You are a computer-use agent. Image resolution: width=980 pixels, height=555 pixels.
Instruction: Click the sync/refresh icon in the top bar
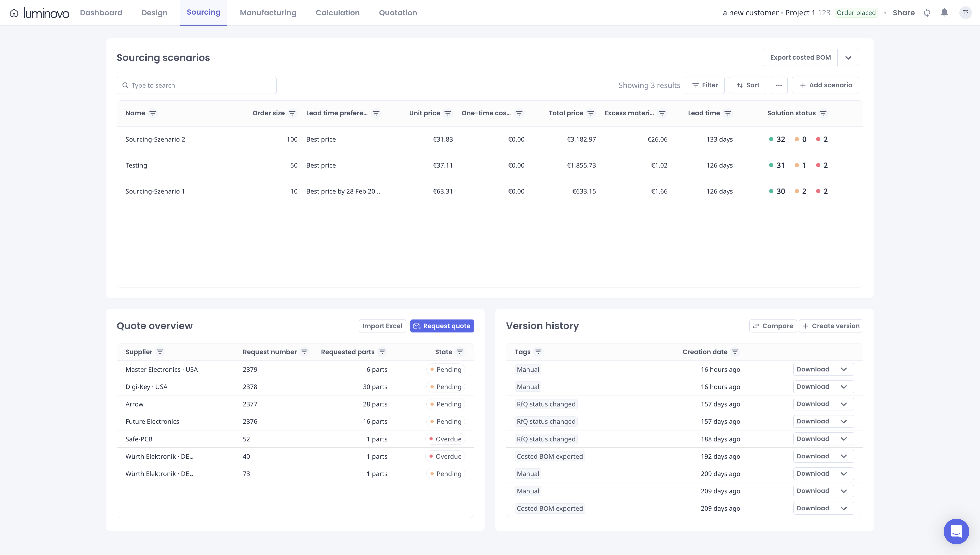coord(927,12)
